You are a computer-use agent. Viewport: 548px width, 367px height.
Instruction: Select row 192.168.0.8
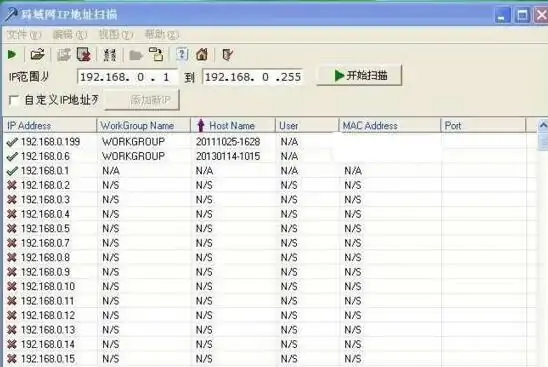click(270, 258)
